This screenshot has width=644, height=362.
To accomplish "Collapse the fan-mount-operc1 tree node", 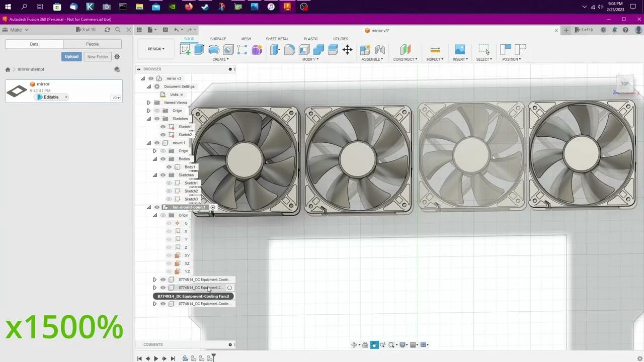I will [x=148, y=207].
